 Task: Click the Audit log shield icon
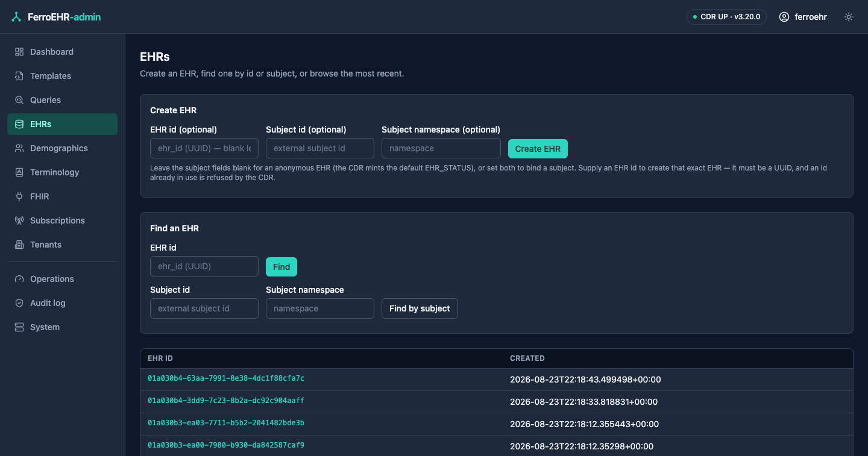point(19,303)
